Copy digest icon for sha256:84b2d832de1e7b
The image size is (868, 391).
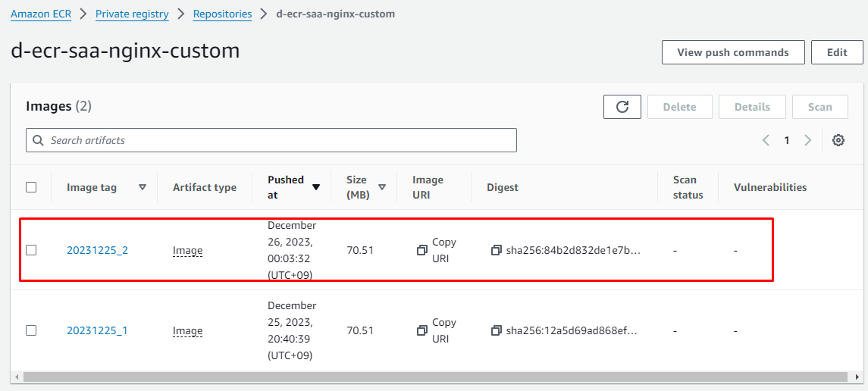[x=497, y=250]
